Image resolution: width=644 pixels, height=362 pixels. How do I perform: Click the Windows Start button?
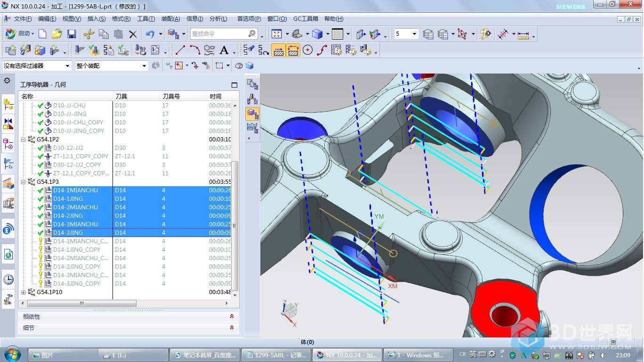(x=12, y=354)
